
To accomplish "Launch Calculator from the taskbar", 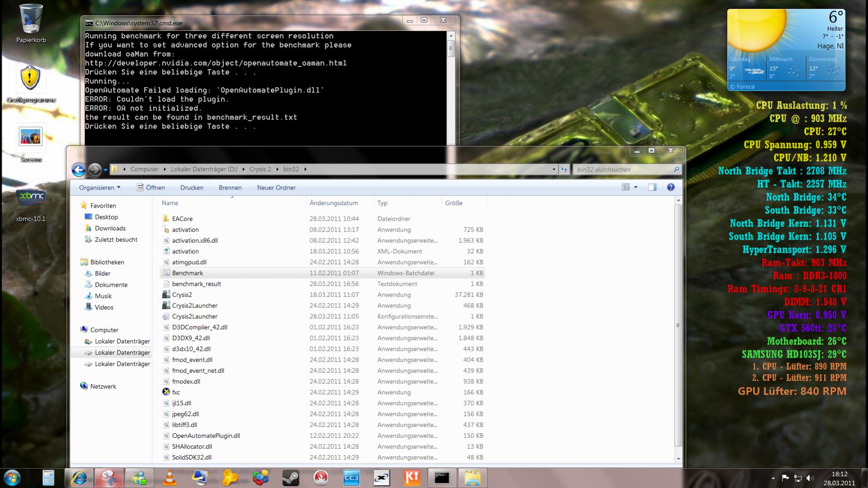I will pyautogui.click(x=48, y=478).
